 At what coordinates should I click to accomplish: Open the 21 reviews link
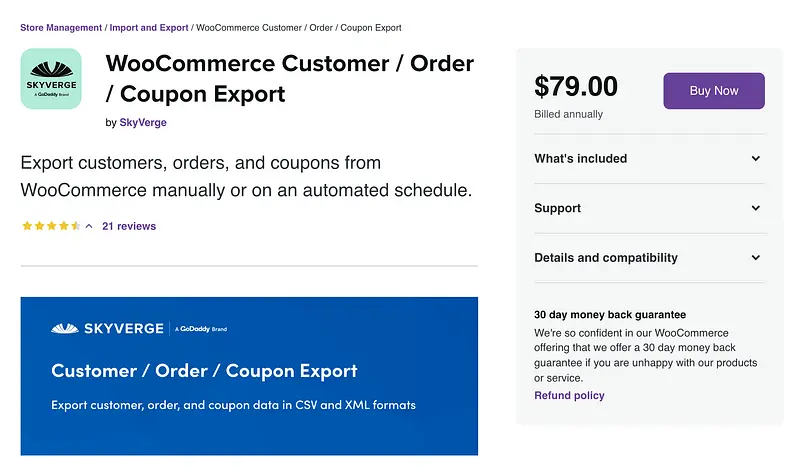[129, 226]
